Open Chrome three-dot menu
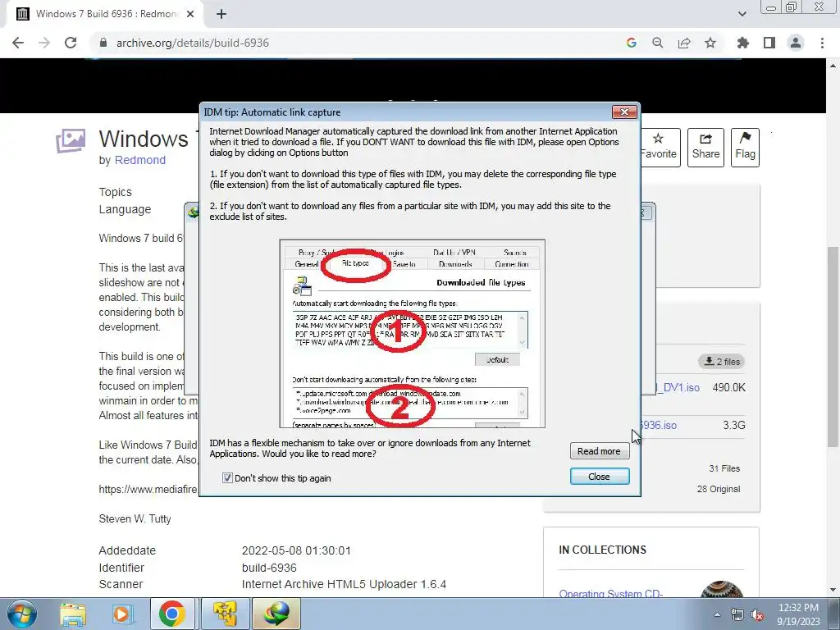The image size is (840, 630). pos(822,43)
